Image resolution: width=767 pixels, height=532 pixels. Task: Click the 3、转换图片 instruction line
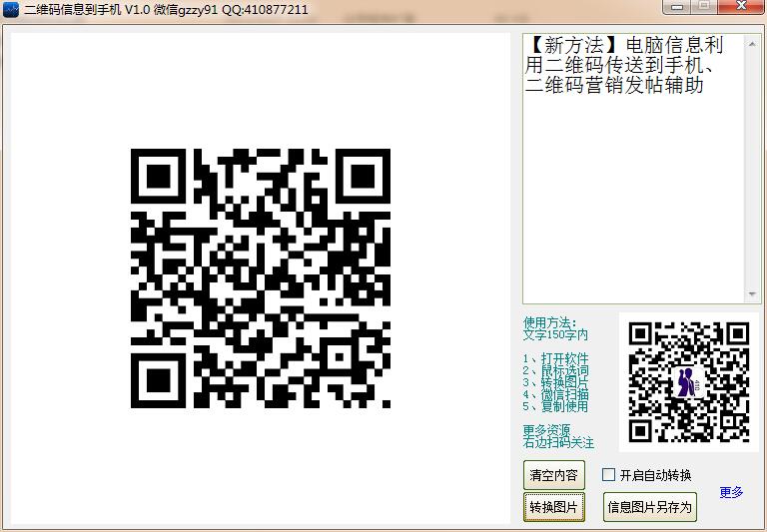(555, 382)
